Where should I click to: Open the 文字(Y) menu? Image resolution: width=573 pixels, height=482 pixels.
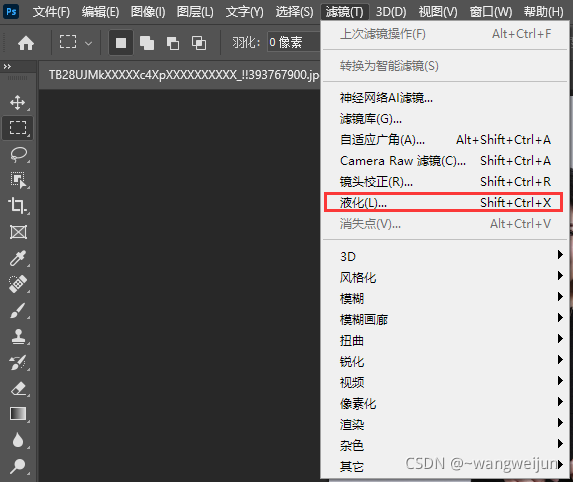tap(244, 12)
